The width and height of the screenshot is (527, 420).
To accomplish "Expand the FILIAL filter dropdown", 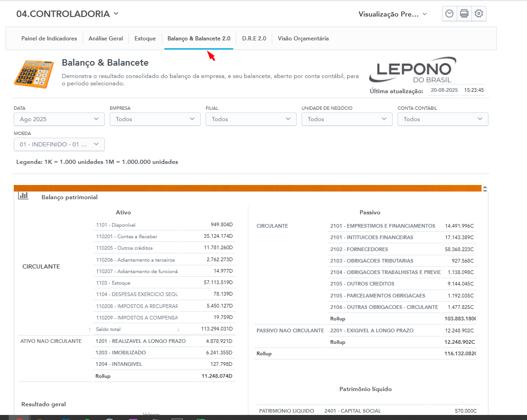I will tap(251, 119).
